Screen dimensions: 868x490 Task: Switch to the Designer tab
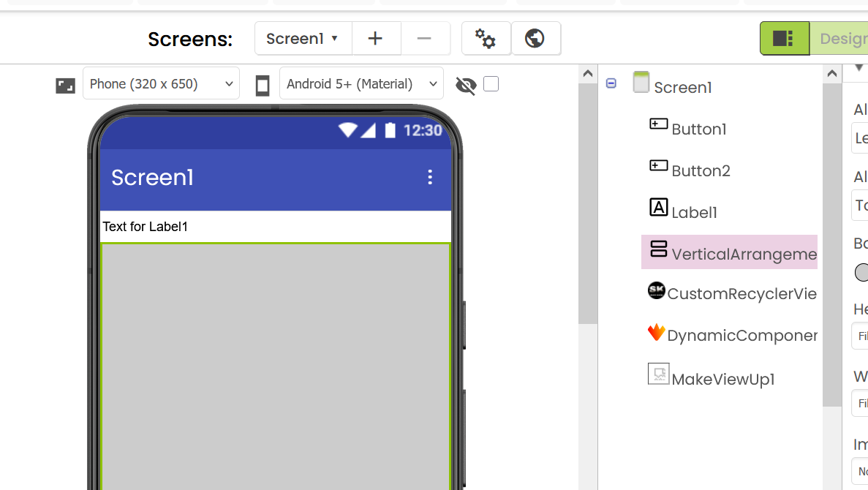pos(839,39)
